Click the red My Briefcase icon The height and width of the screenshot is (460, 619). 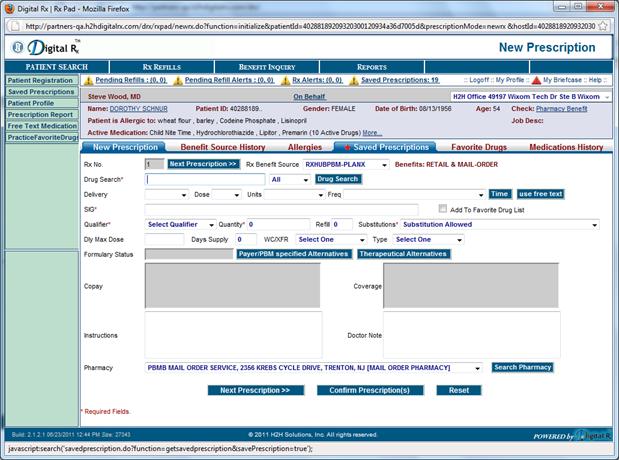(x=535, y=80)
